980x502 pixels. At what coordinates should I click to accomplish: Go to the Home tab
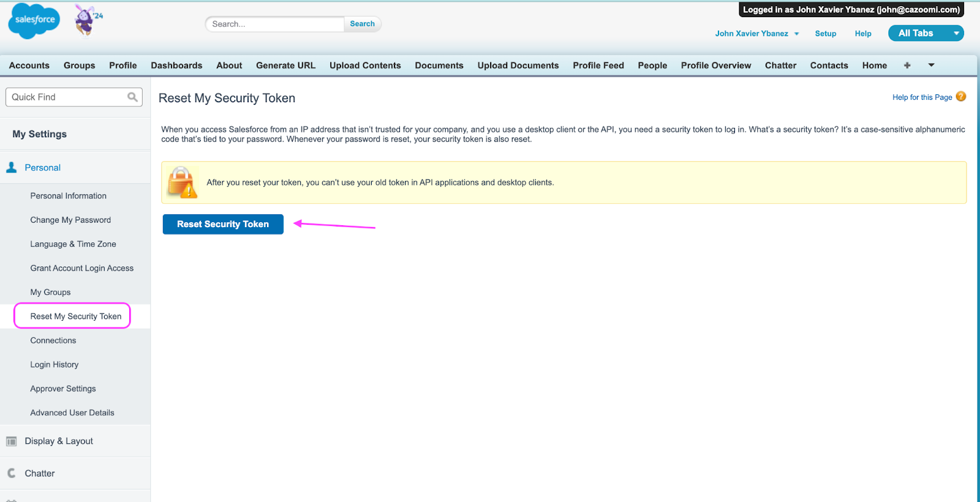click(x=875, y=66)
